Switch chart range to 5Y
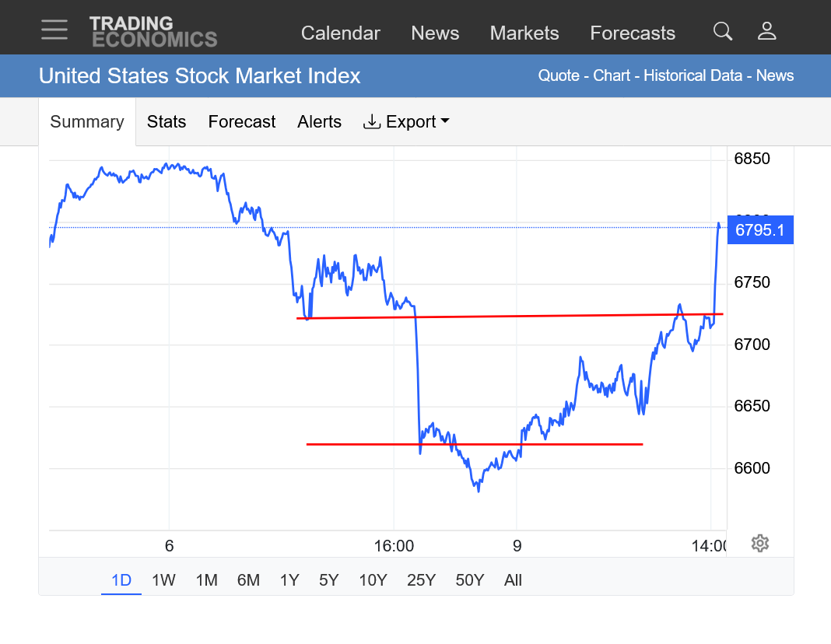831x644 pixels. coord(328,580)
